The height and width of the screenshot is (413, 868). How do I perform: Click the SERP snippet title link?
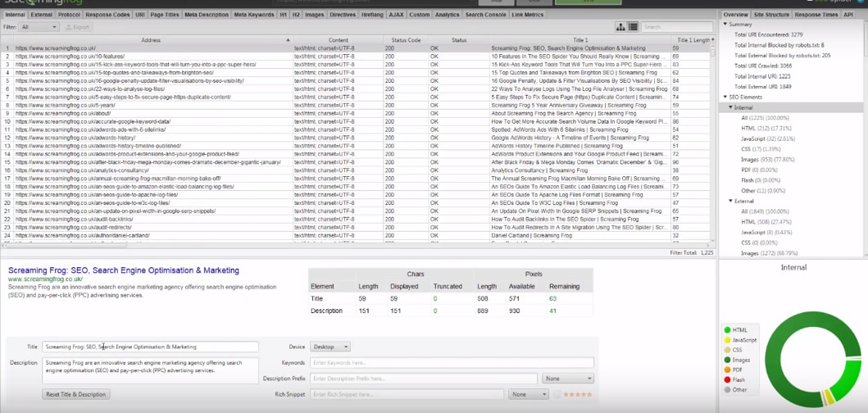tap(124, 270)
